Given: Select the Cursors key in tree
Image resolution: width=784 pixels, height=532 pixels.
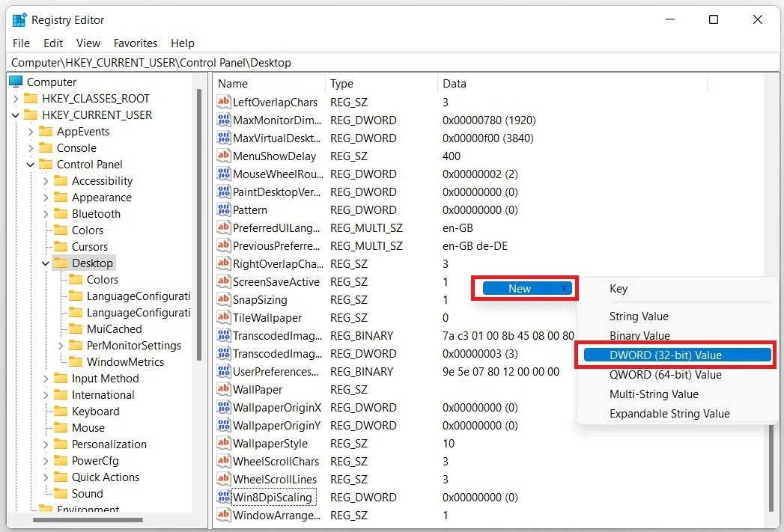Looking at the screenshot, I should click(90, 246).
